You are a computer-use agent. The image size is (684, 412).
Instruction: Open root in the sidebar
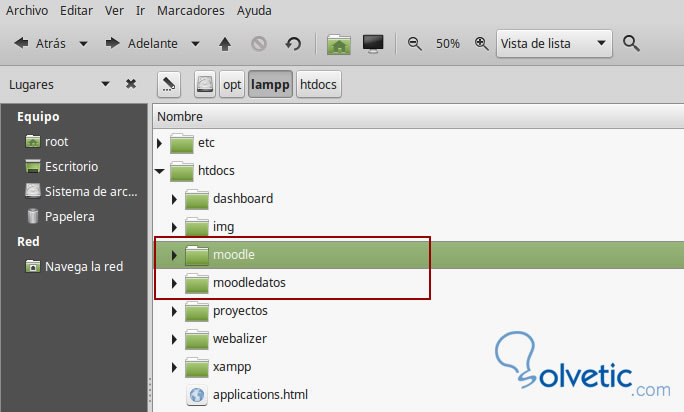[x=56, y=142]
